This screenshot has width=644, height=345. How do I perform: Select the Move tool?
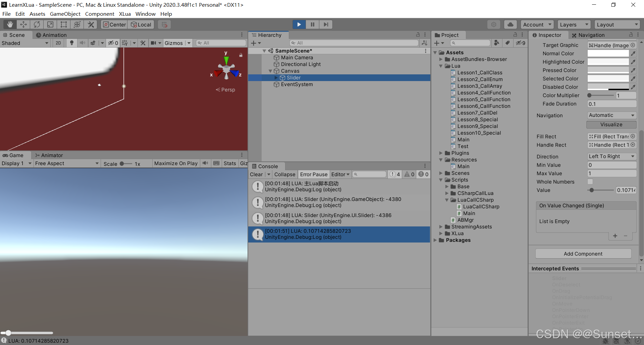pos(23,24)
